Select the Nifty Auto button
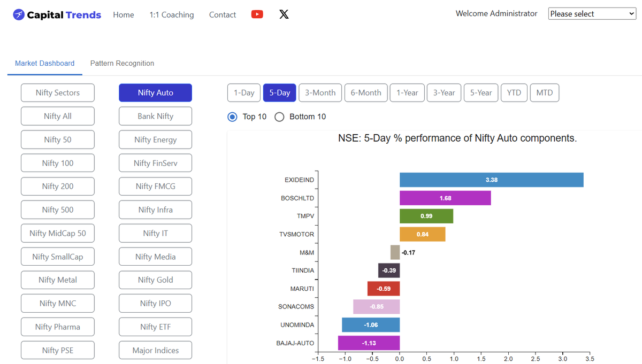This screenshot has height=364, width=642. (155, 92)
